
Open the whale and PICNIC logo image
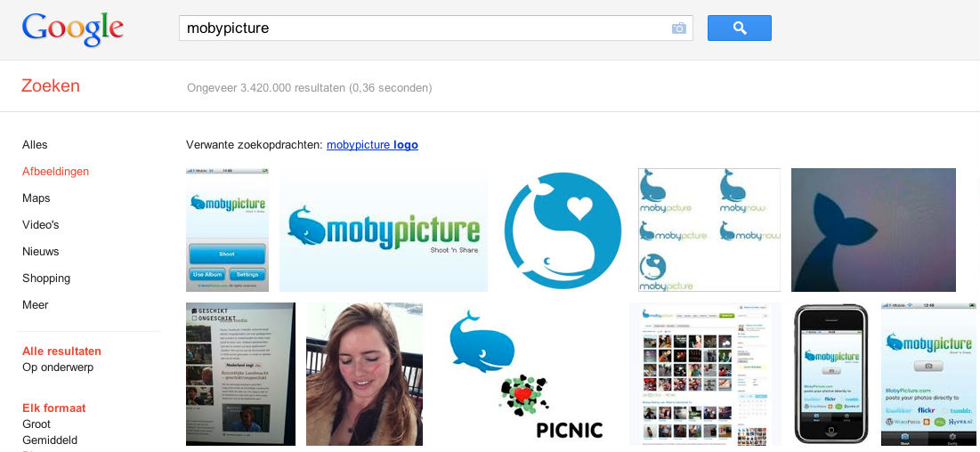click(525, 374)
